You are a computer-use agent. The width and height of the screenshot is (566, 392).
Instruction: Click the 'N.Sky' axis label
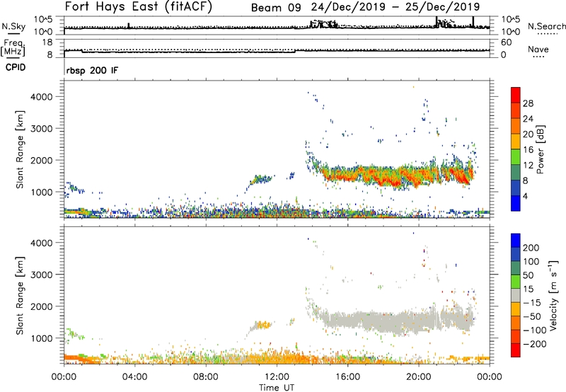click(13, 26)
